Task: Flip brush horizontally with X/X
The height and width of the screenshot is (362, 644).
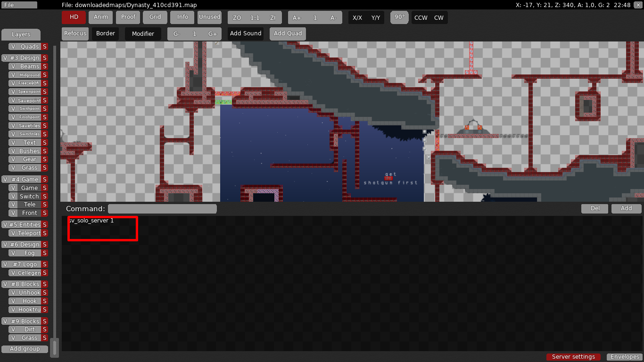Action: point(357,18)
